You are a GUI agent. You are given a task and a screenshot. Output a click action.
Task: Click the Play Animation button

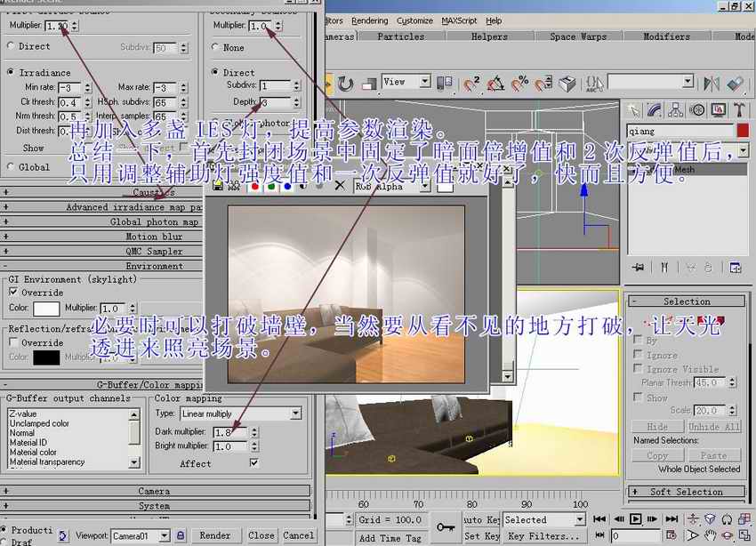(x=636, y=519)
